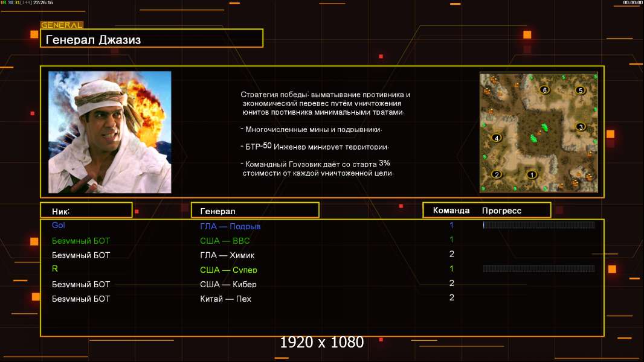Viewport: 644px width, 362px height.
Task: Click the 'Ник:' column header
Action: tap(86, 211)
